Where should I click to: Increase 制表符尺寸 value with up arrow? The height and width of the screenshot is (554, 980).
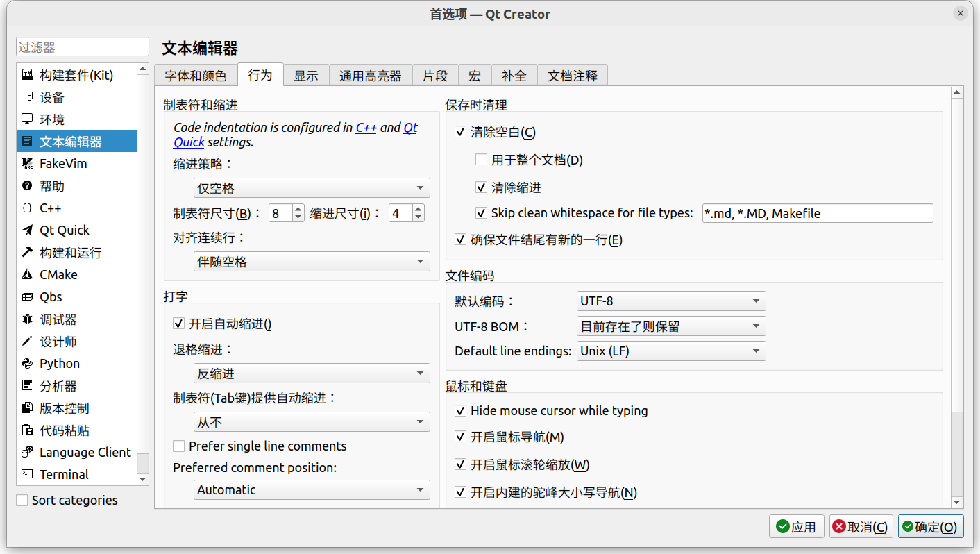[298, 209]
